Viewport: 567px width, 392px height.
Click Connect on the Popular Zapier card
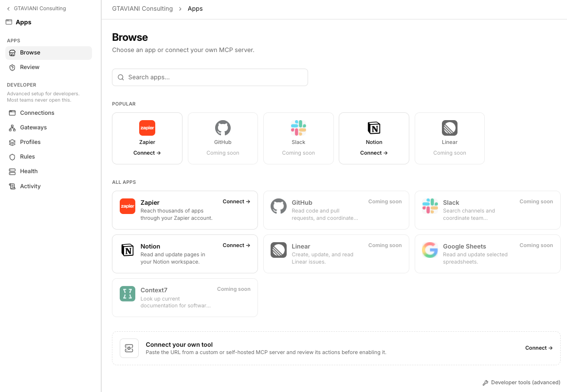147,153
